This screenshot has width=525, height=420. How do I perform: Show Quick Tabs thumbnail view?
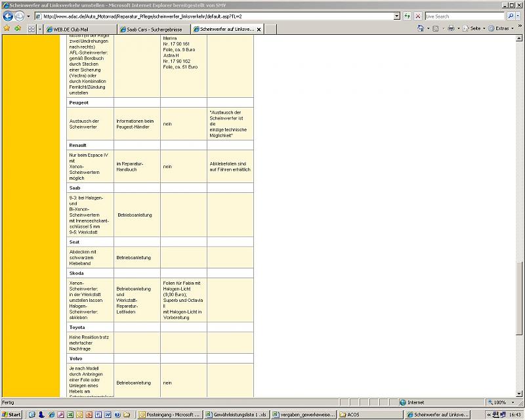(31, 29)
